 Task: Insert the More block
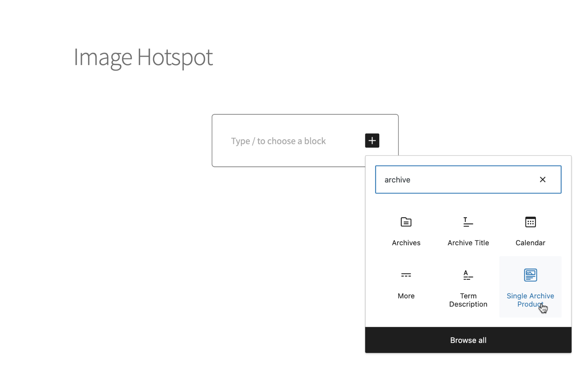click(406, 287)
